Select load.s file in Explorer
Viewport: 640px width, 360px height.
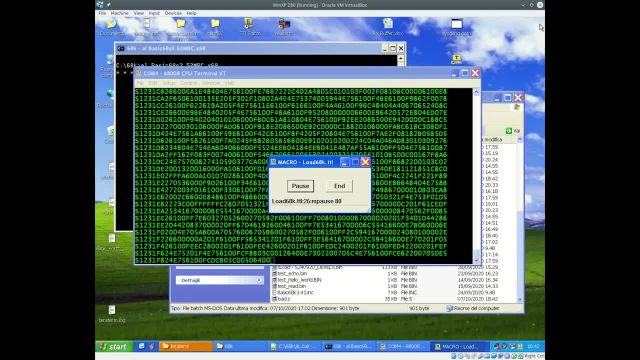pos(281,299)
